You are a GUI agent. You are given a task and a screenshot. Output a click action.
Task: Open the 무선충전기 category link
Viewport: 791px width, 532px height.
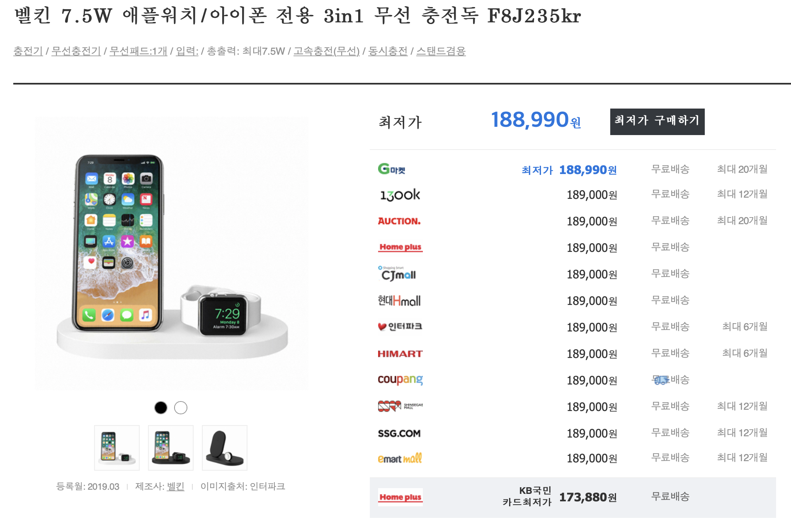[76, 51]
